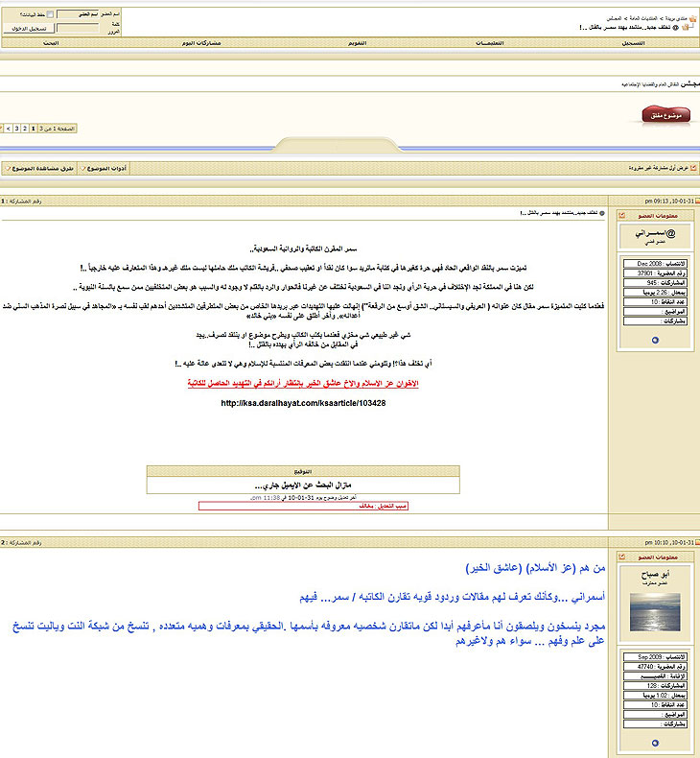This screenshot has width=700, height=758.
Task: Click the مجلس forum section heading
Action: [690, 84]
